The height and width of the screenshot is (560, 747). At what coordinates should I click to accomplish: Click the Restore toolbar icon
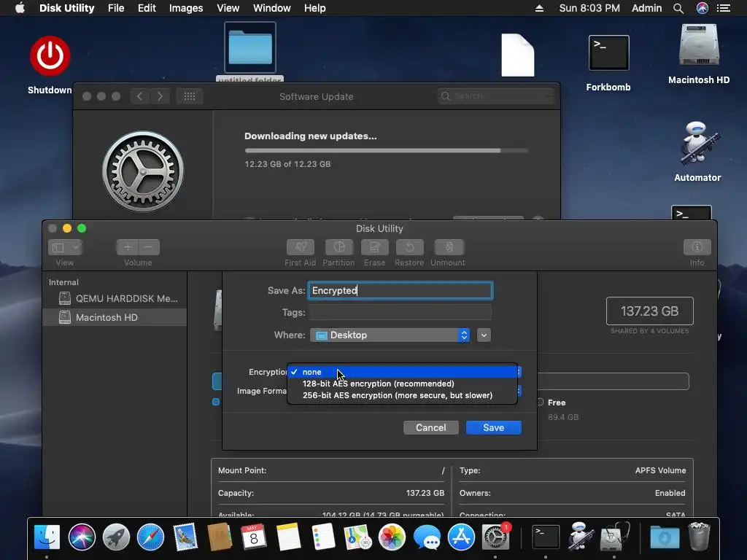(409, 247)
